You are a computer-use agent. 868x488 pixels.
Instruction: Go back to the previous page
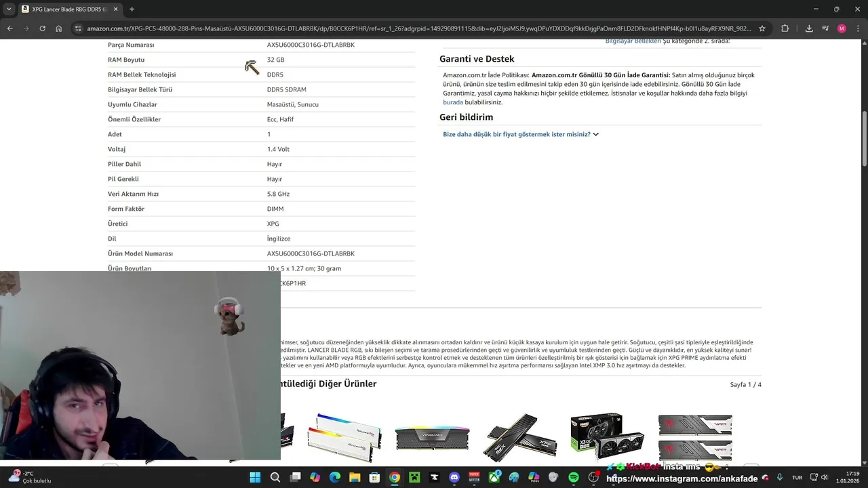click(9, 28)
